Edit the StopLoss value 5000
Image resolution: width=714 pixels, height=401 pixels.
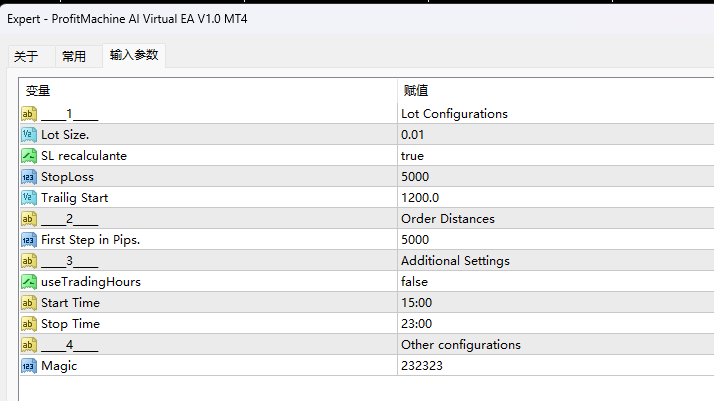(x=415, y=177)
